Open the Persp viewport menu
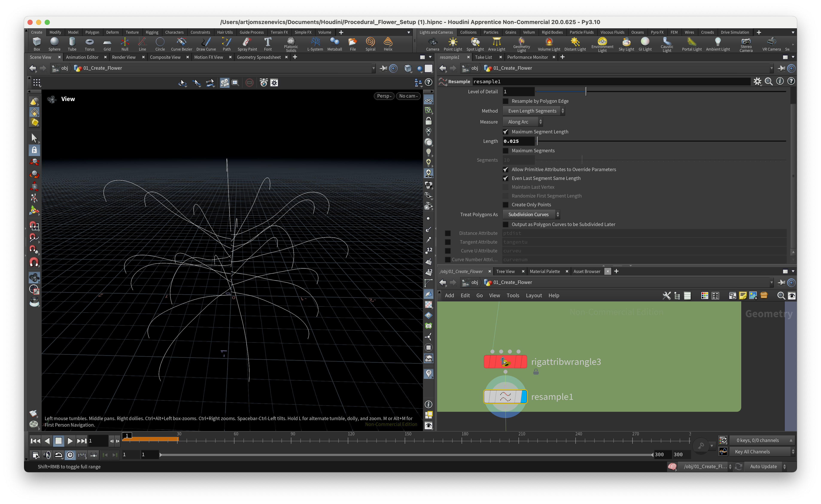 tap(384, 96)
